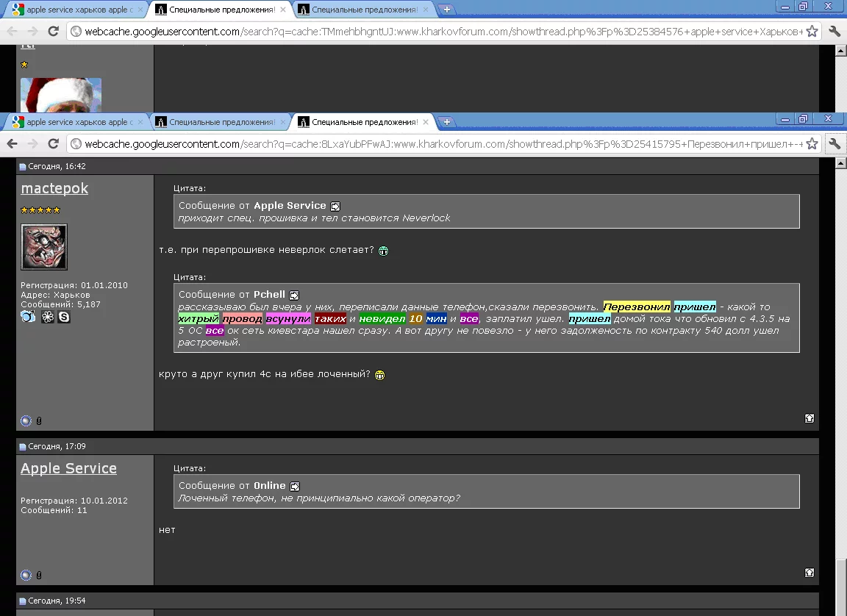This screenshot has width=847, height=616.
Task: Reload page in the back browser window
Action: pos(53,32)
